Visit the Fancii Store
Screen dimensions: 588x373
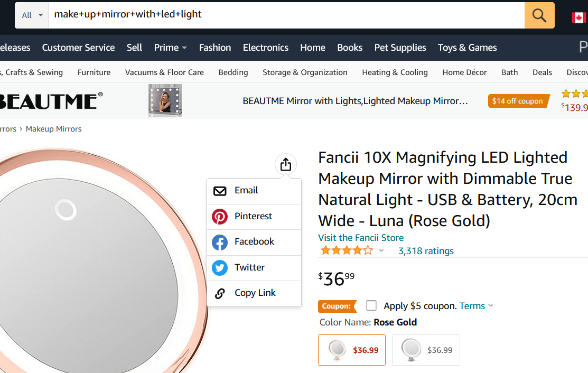(361, 238)
